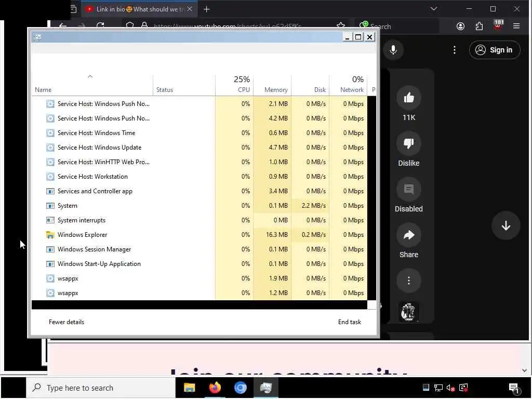Image resolution: width=532 pixels, height=399 pixels.
Task: Click the network tray icon
Action: (438, 388)
